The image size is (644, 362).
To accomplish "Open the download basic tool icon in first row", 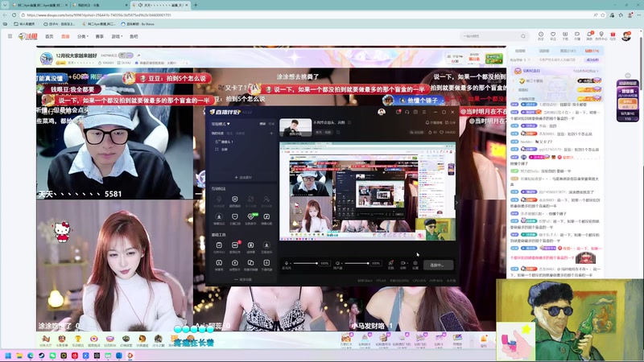I will (x=266, y=247).
